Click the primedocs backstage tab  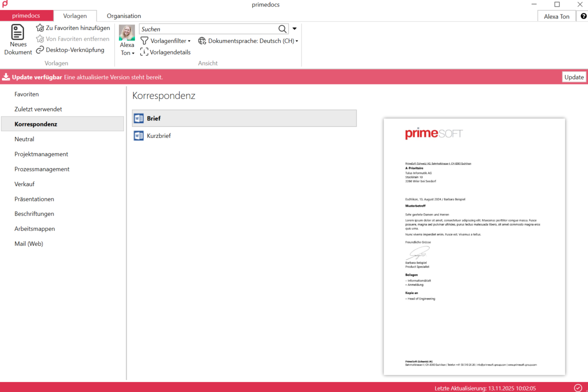coord(26,16)
